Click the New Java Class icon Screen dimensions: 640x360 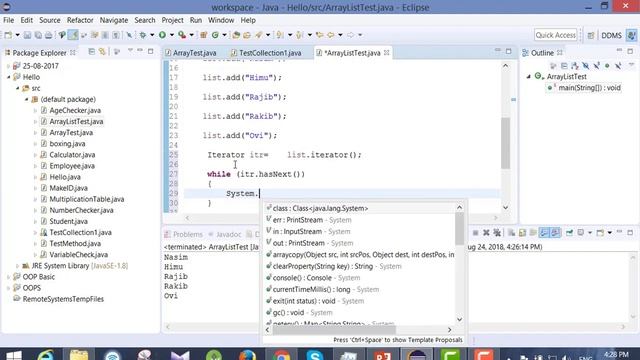215,35
